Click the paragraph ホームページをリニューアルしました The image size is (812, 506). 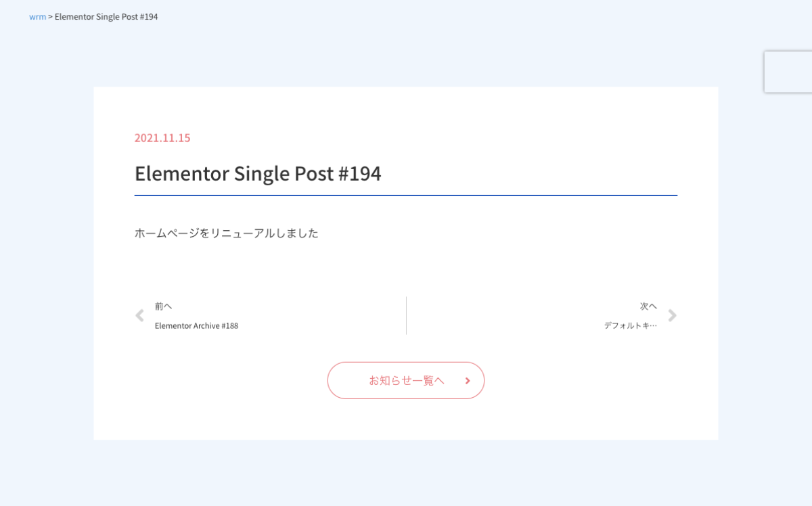coord(226,233)
